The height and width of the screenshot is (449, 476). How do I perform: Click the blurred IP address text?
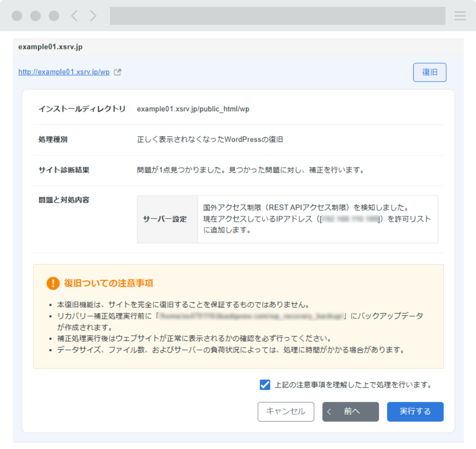(x=351, y=219)
